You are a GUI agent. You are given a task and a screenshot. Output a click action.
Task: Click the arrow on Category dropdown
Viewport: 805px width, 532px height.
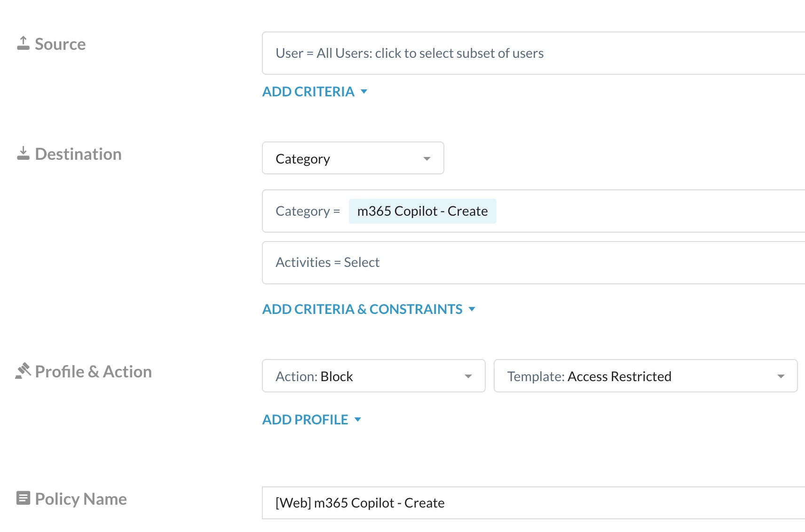click(x=426, y=159)
